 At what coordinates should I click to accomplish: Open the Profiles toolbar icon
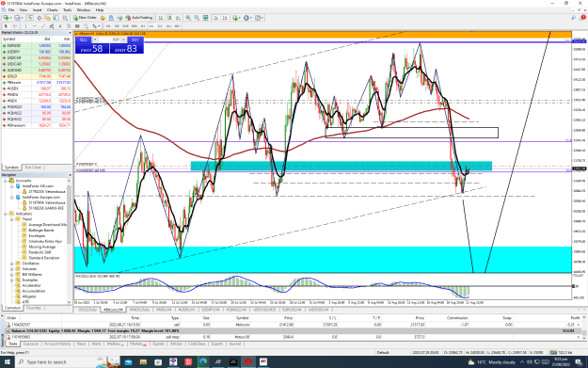pyautogui.click(x=17, y=18)
